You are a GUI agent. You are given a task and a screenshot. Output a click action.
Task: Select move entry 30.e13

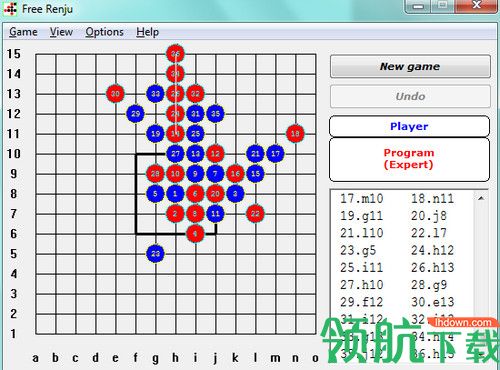pos(432,302)
